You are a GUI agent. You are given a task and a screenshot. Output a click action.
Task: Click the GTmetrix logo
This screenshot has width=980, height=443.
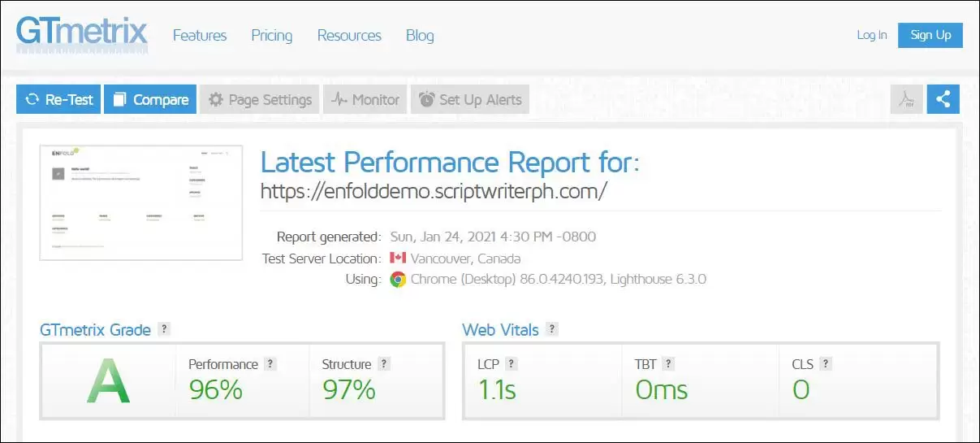click(x=82, y=34)
